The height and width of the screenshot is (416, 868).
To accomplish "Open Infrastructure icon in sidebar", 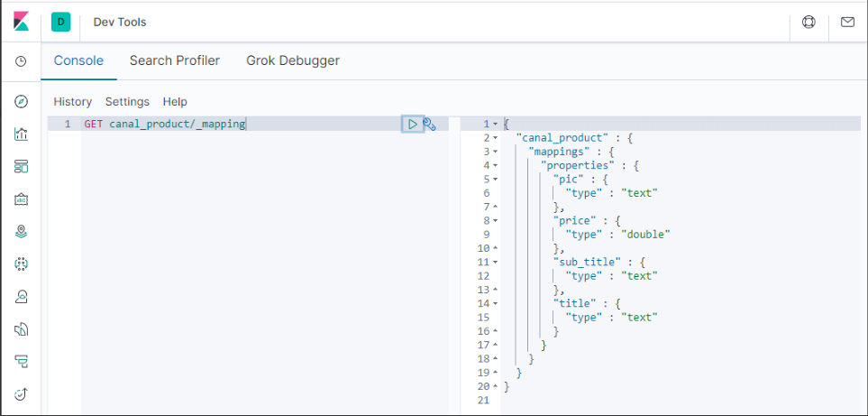I will point(21,296).
